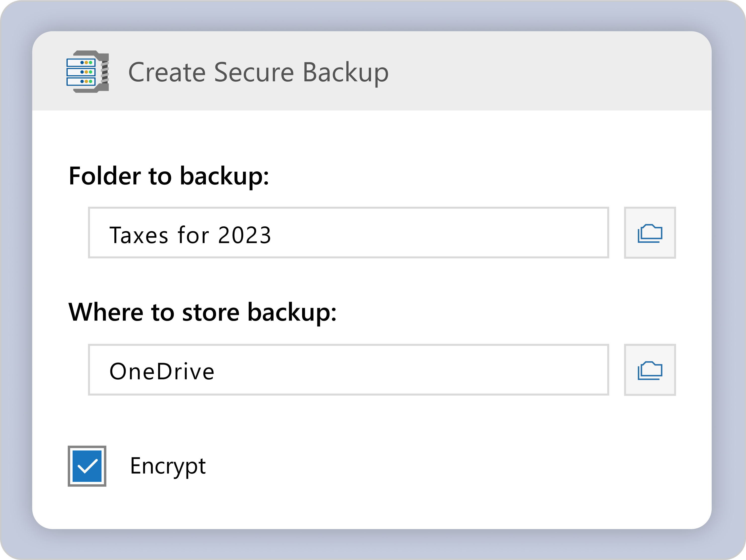Image resolution: width=746 pixels, height=560 pixels.
Task: Select the Folder to backup label
Action: (x=169, y=176)
